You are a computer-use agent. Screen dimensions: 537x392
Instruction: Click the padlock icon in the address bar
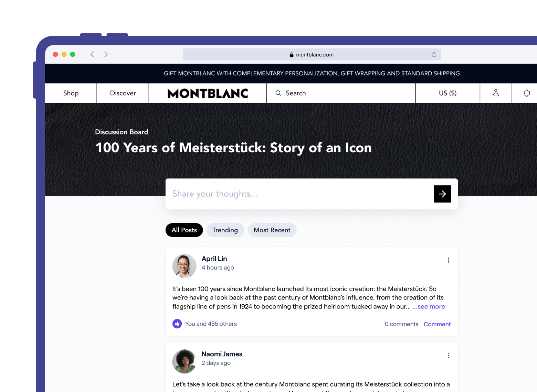click(x=292, y=55)
